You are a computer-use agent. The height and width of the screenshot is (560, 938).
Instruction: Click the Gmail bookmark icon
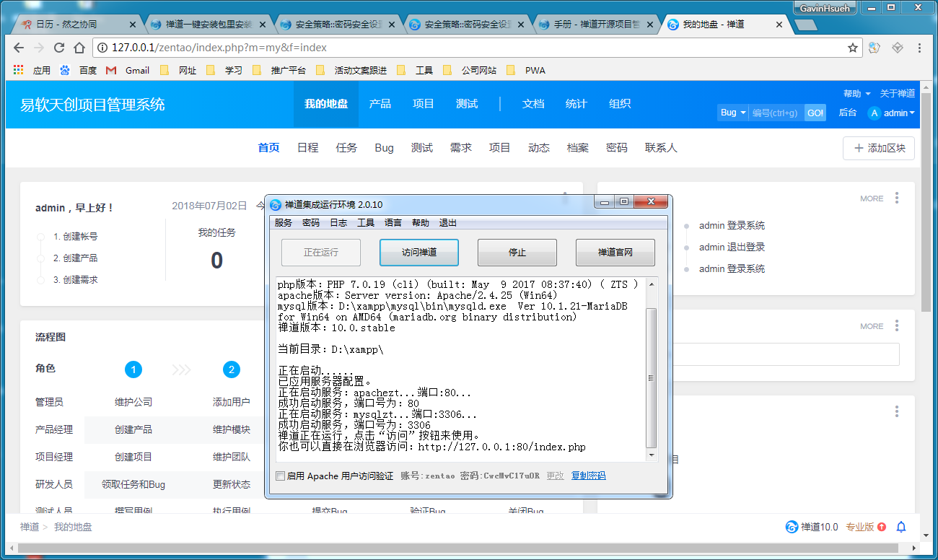[x=111, y=70]
